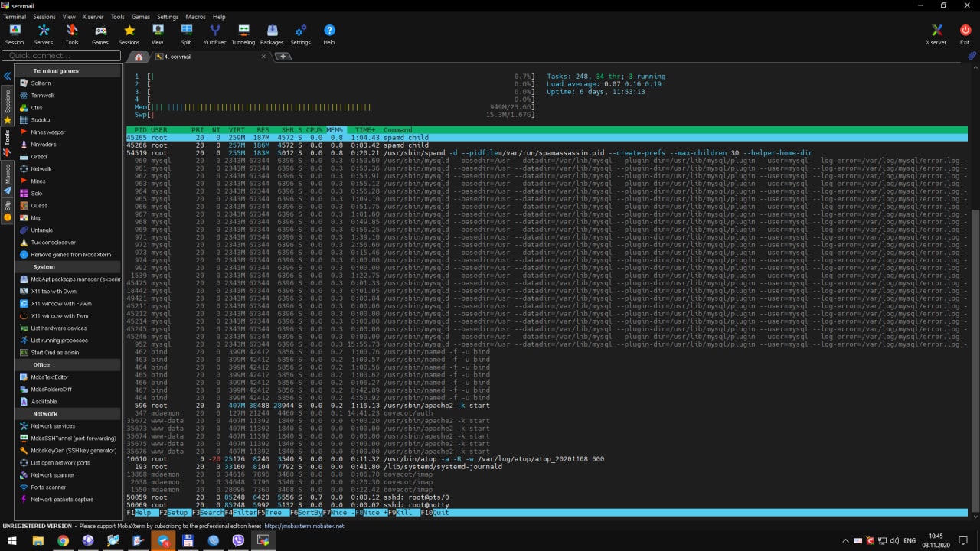Open a new tab with the plus button

point(283,57)
